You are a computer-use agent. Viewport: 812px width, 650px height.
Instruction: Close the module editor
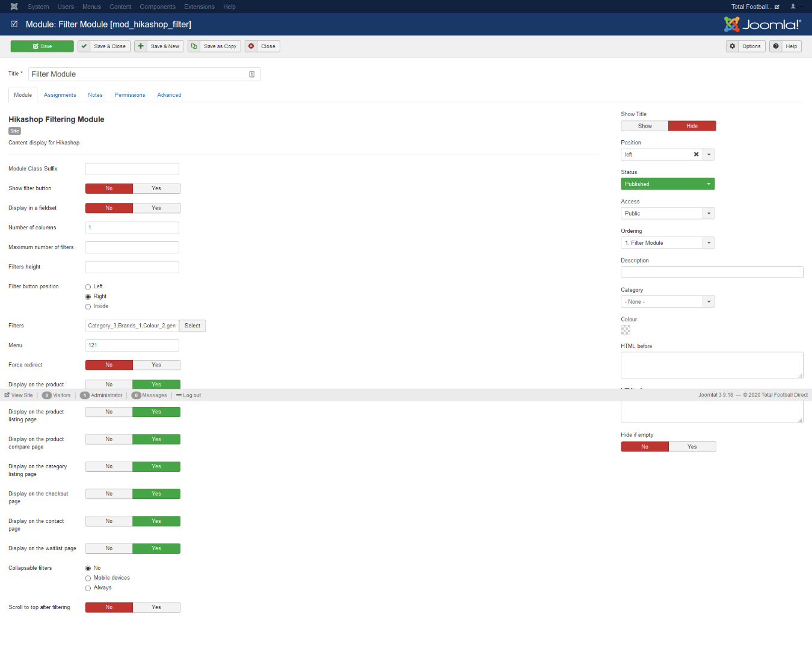coord(262,46)
